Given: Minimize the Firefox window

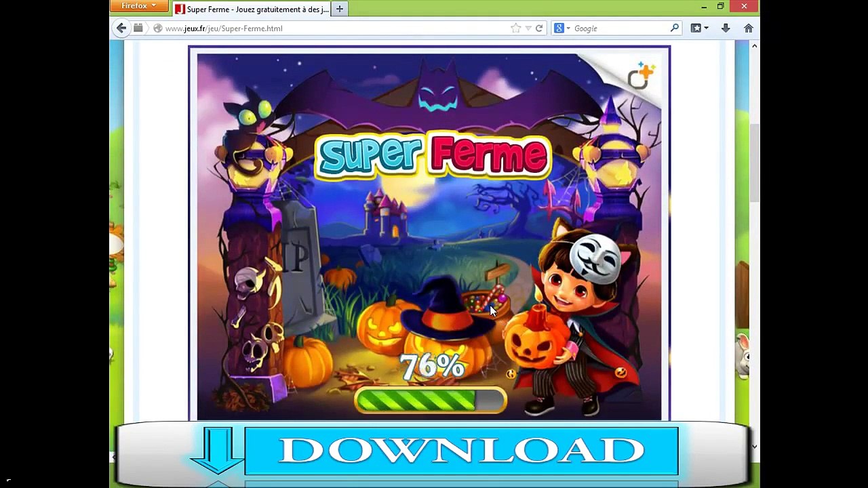Looking at the screenshot, I should (703, 6).
